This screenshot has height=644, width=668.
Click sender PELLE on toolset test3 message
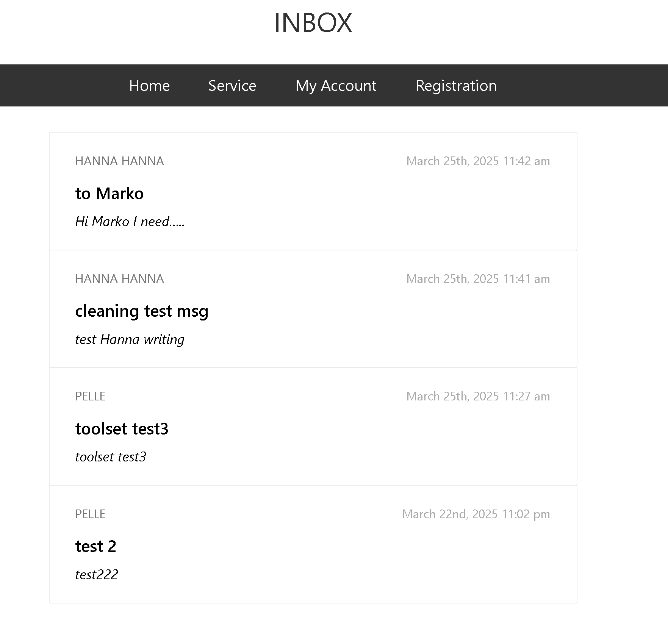[90, 396]
